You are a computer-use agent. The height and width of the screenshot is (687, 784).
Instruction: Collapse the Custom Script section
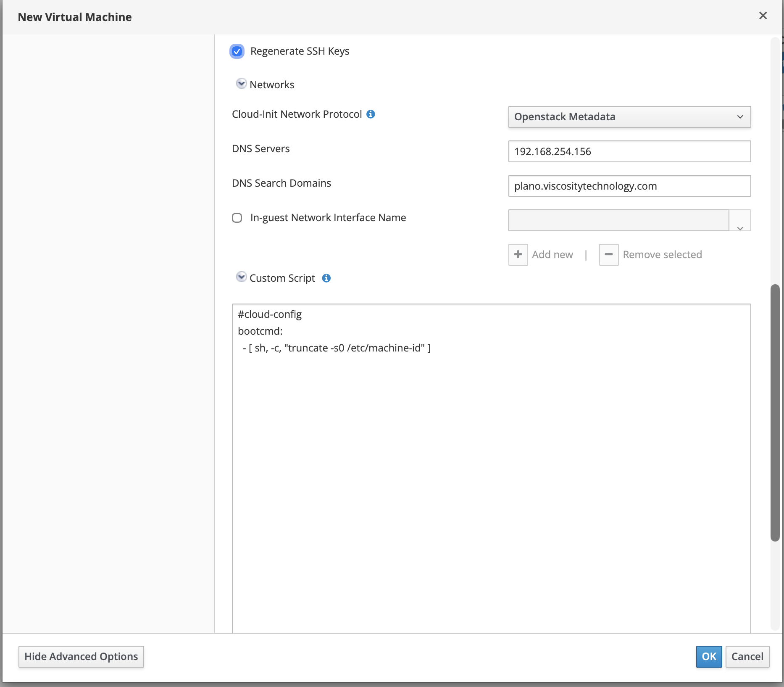[x=241, y=277]
